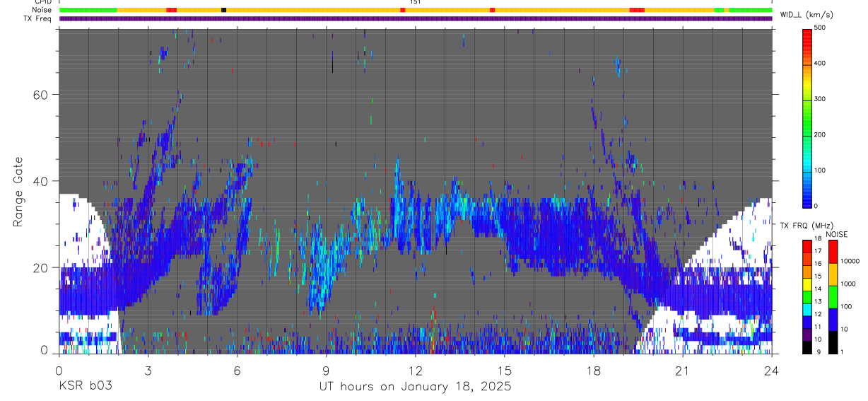Click the 'Noise' label above the plot
Viewport: 868px width, 401px height.
tap(42, 10)
